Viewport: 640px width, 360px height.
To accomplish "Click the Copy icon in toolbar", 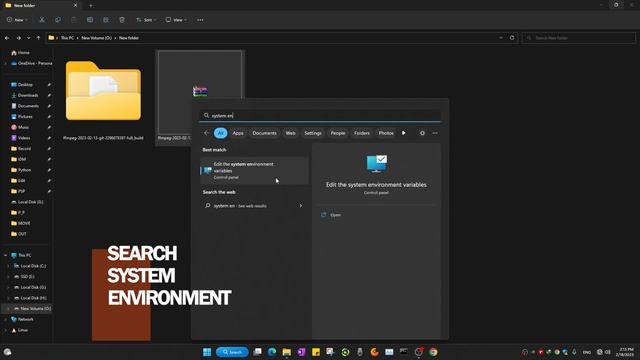I will click(x=58, y=20).
